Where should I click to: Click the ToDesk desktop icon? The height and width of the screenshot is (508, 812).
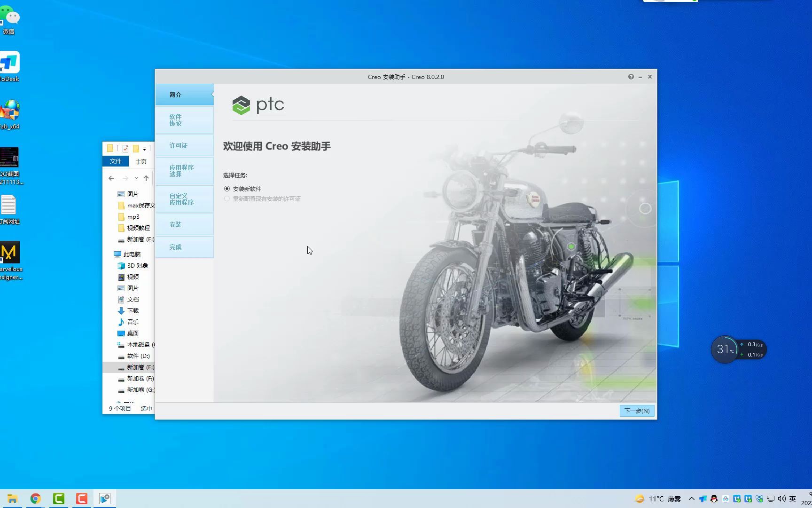9,67
